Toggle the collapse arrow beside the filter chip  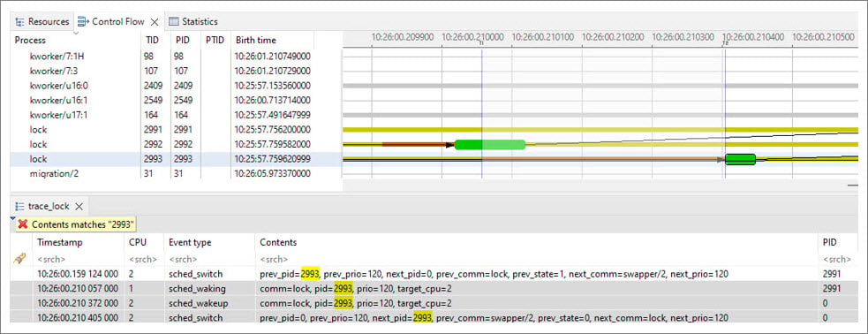click(12, 219)
